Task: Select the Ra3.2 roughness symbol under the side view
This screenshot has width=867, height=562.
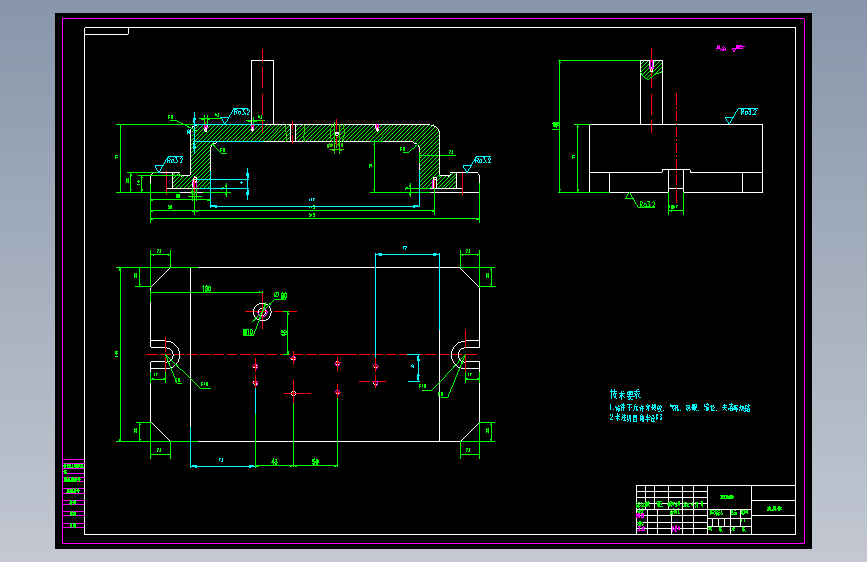Action: (640, 201)
